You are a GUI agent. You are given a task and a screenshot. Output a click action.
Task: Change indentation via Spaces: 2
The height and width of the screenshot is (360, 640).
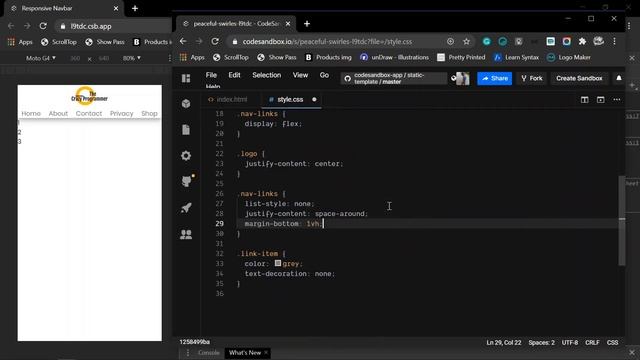(541, 343)
